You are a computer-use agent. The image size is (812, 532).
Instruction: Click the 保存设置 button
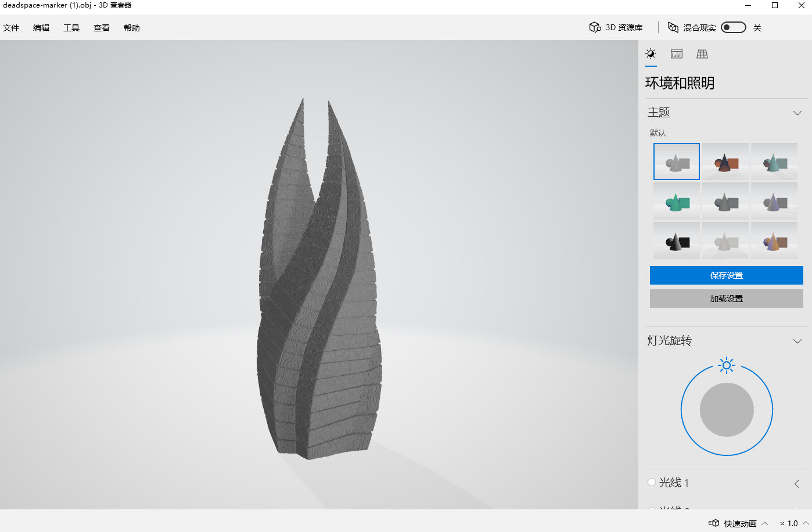(x=726, y=275)
